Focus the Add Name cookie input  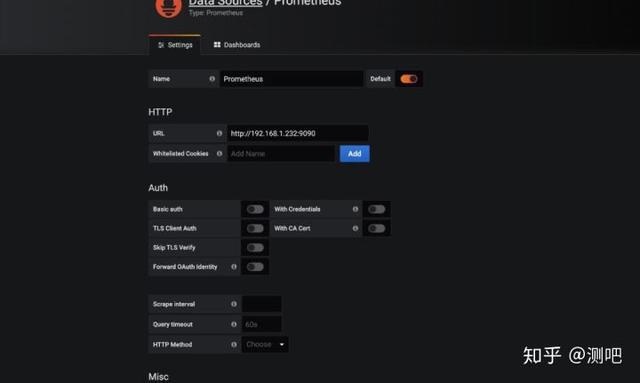point(281,154)
